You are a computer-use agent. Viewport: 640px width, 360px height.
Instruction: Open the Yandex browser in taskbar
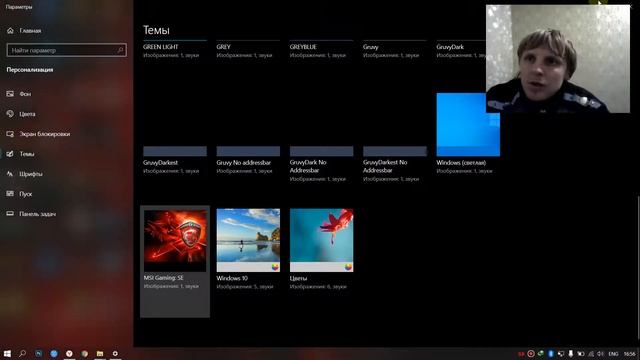click(69, 353)
